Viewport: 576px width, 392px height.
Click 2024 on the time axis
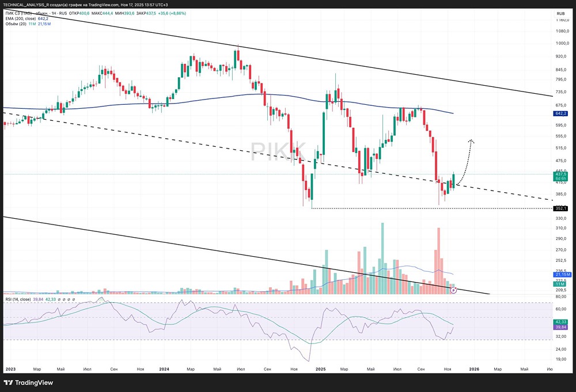164,369
